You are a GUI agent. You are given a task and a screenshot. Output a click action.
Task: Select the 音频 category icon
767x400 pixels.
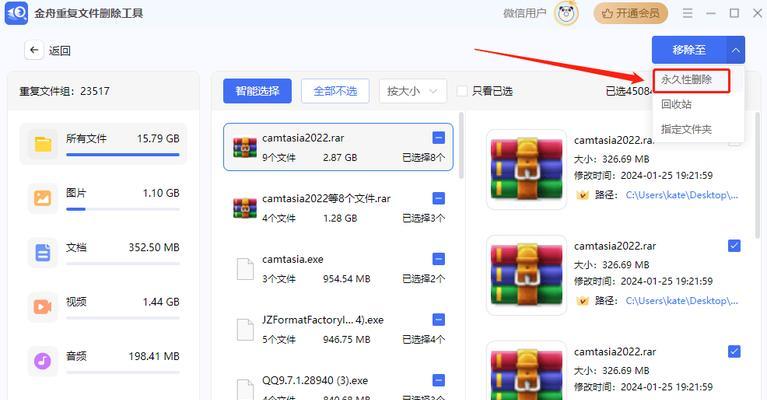43,361
